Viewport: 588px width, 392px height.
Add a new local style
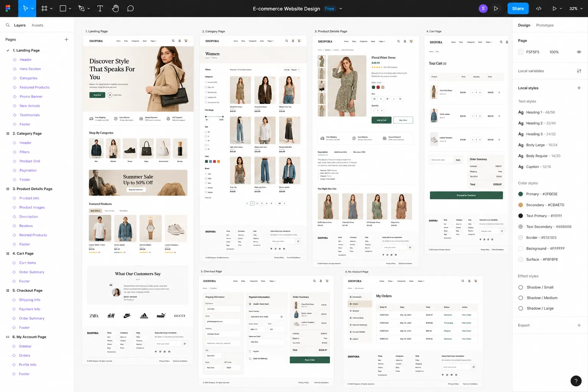579,88
